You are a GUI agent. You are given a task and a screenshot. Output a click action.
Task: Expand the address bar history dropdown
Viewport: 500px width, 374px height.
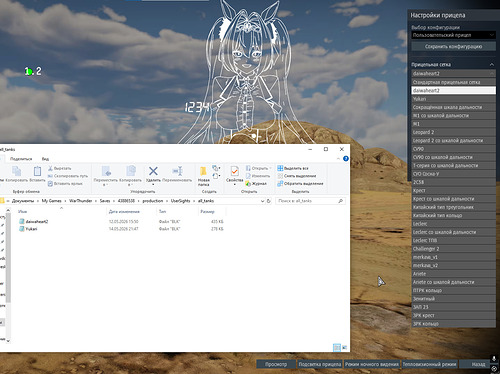click(x=262, y=201)
